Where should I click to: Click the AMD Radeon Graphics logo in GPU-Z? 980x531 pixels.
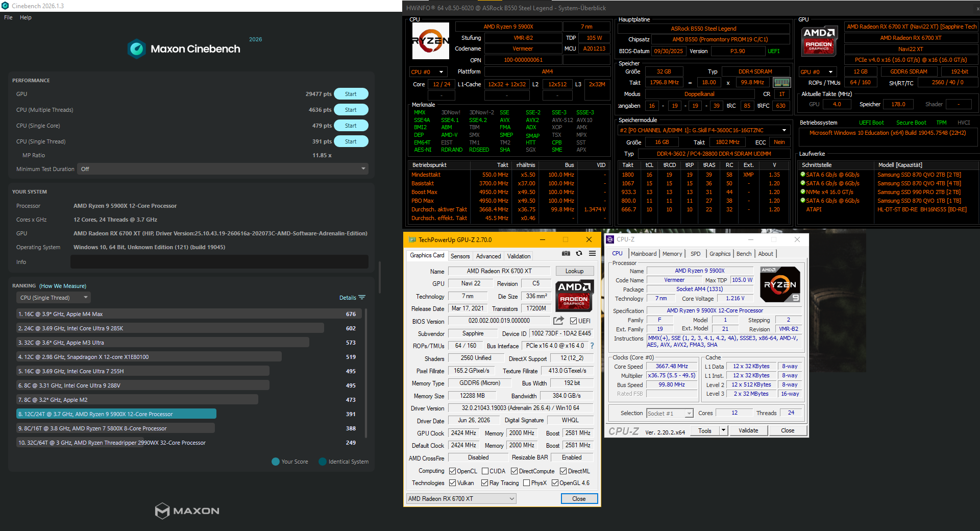(574, 295)
